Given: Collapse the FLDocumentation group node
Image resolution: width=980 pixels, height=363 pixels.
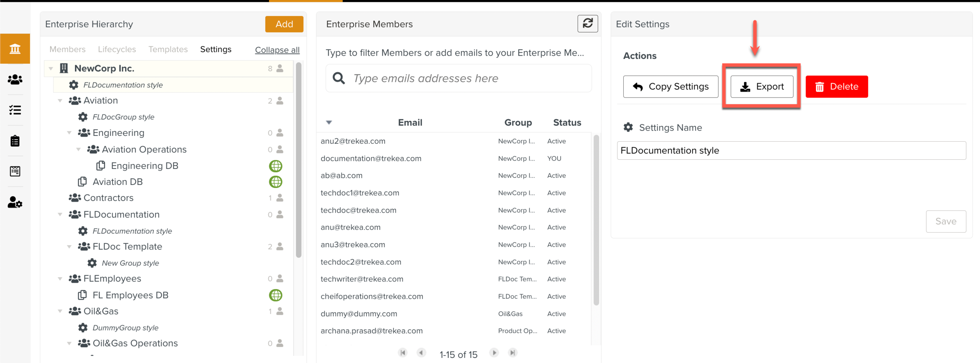Looking at the screenshot, I should [60, 215].
